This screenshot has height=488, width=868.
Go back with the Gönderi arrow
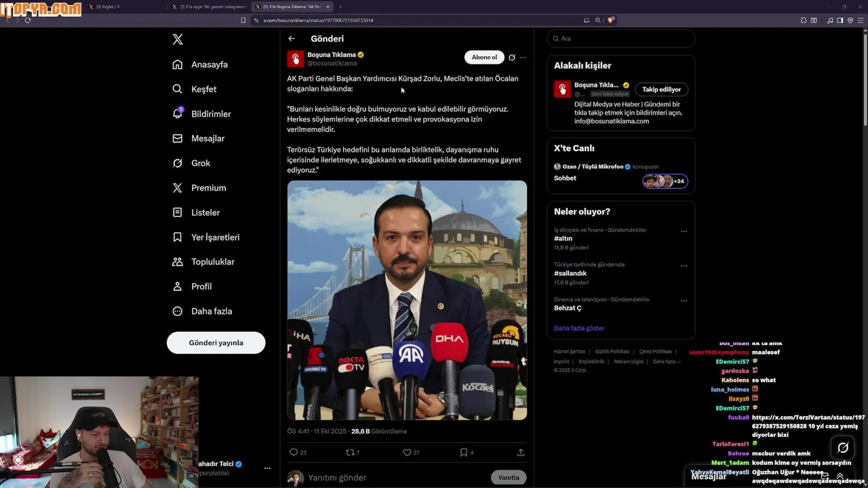[x=292, y=39]
